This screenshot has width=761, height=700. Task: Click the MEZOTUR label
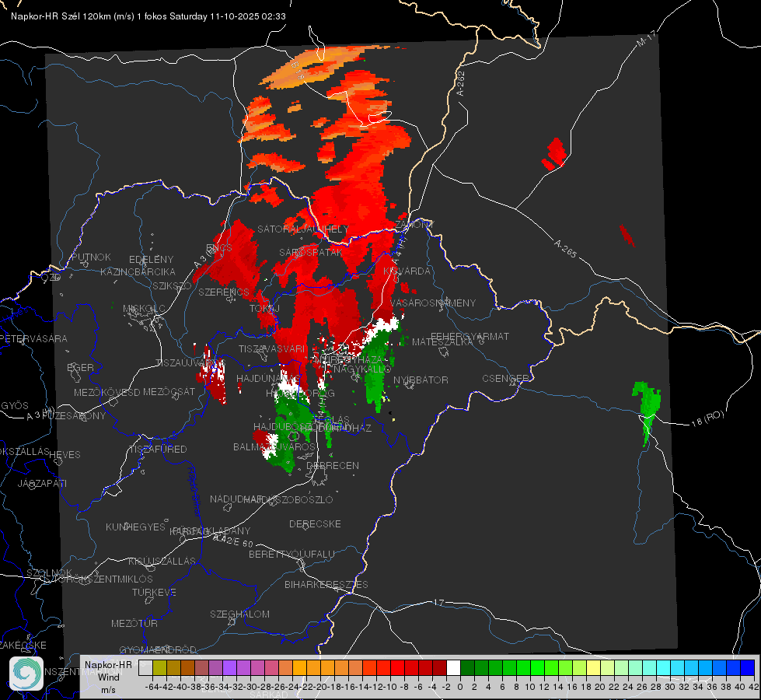point(134,624)
